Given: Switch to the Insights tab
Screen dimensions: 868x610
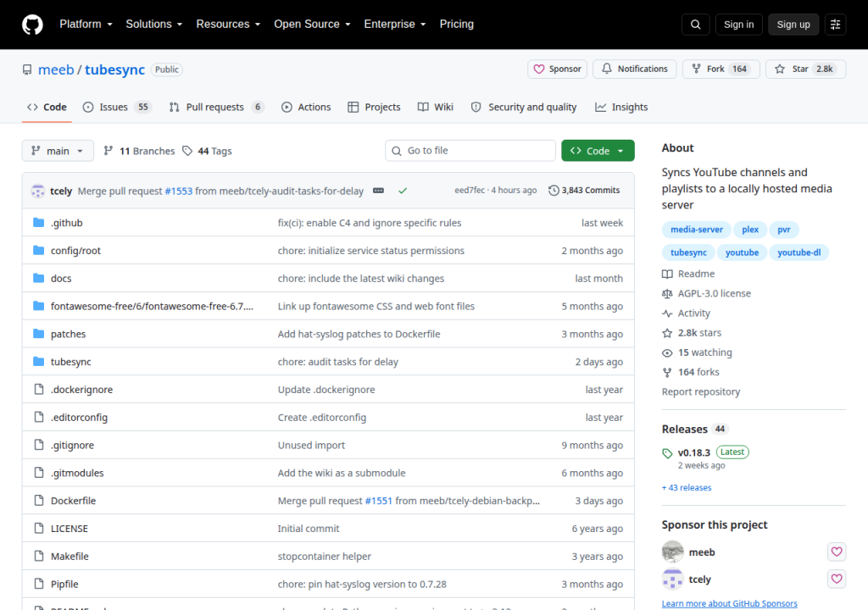Looking at the screenshot, I should pos(621,108).
